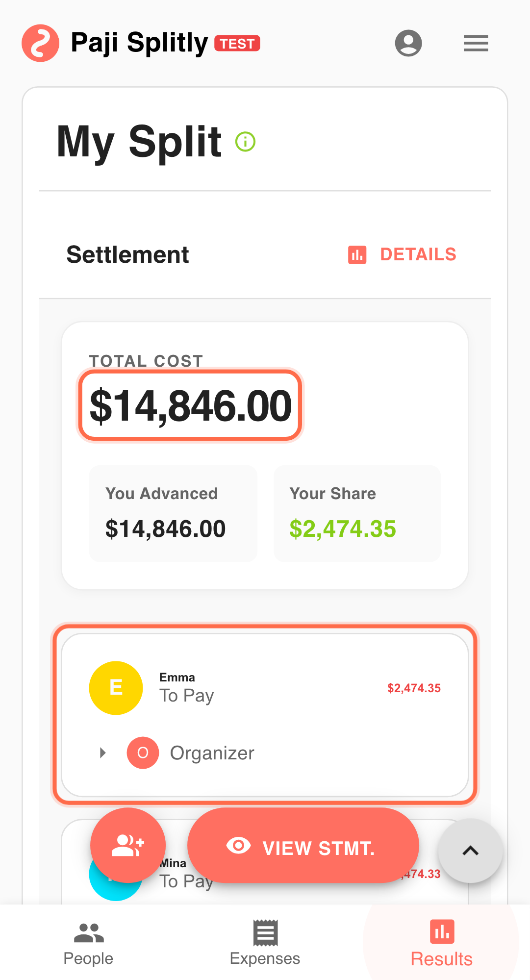
Task: Click the Organizer red avatar circle
Action: click(x=143, y=753)
